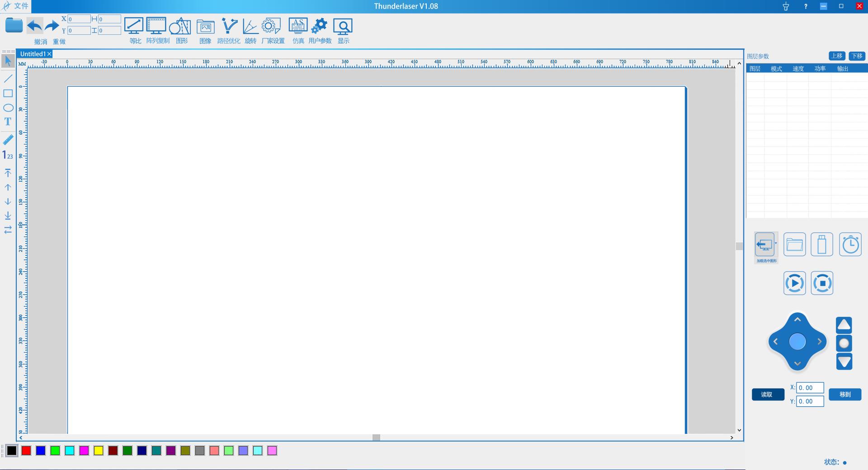This screenshot has height=470, width=868.
Task: Select the ellipse drawing tool
Action: 8,108
